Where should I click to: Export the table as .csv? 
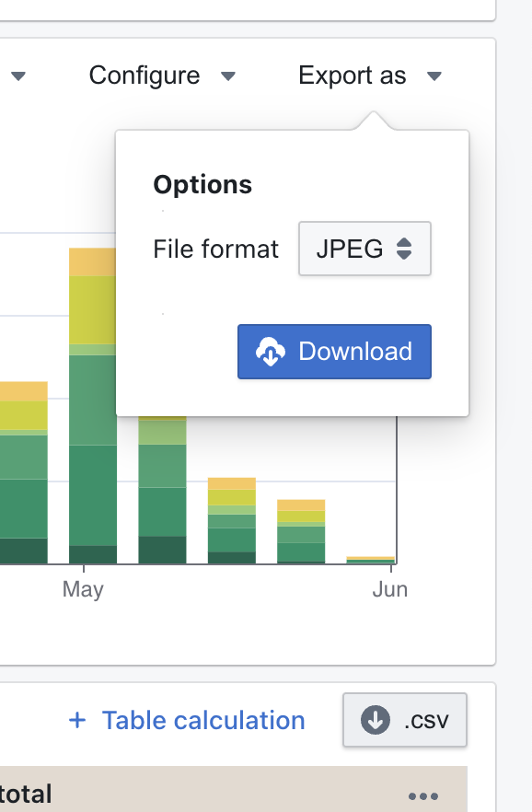pyautogui.click(x=405, y=720)
